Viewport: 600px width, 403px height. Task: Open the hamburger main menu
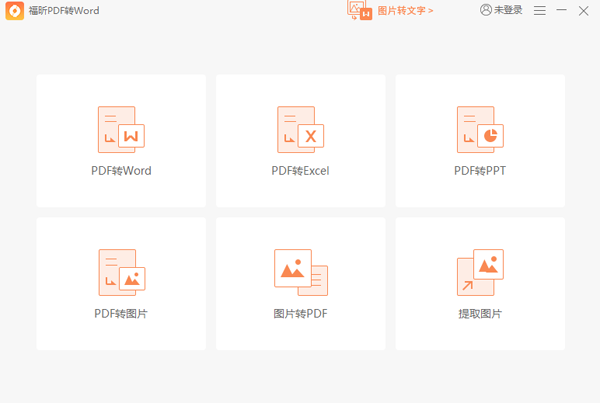[540, 10]
